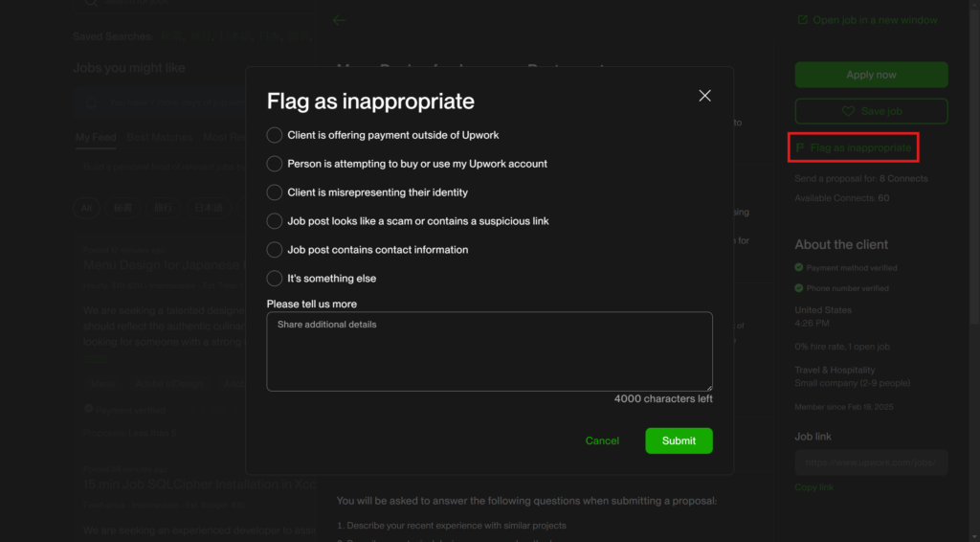The height and width of the screenshot is (542, 980).
Task: Click the Job link URL field
Action: (x=871, y=463)
